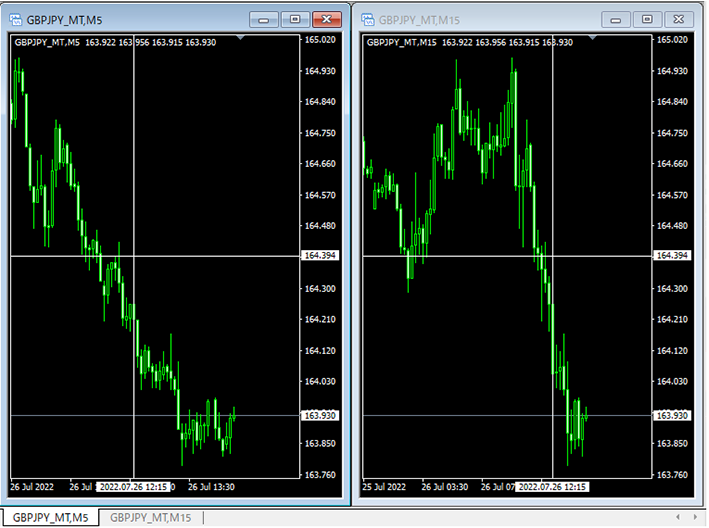Maximize the GBPJPY_MT,M15 chart window
709x528 pixels.
pos(647,19)
